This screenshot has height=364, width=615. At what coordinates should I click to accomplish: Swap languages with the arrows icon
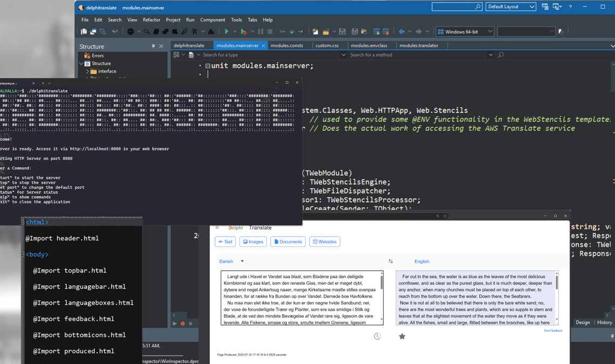(x=391, y=262)
